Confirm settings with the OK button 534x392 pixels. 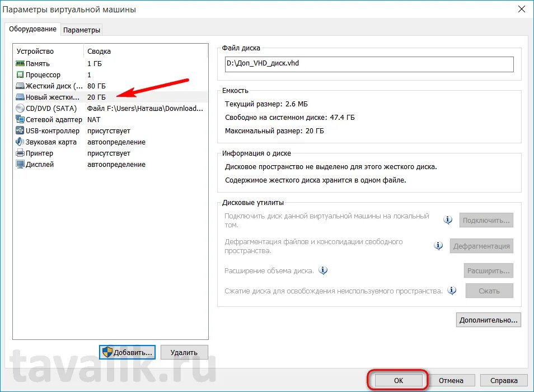point(398,380)
